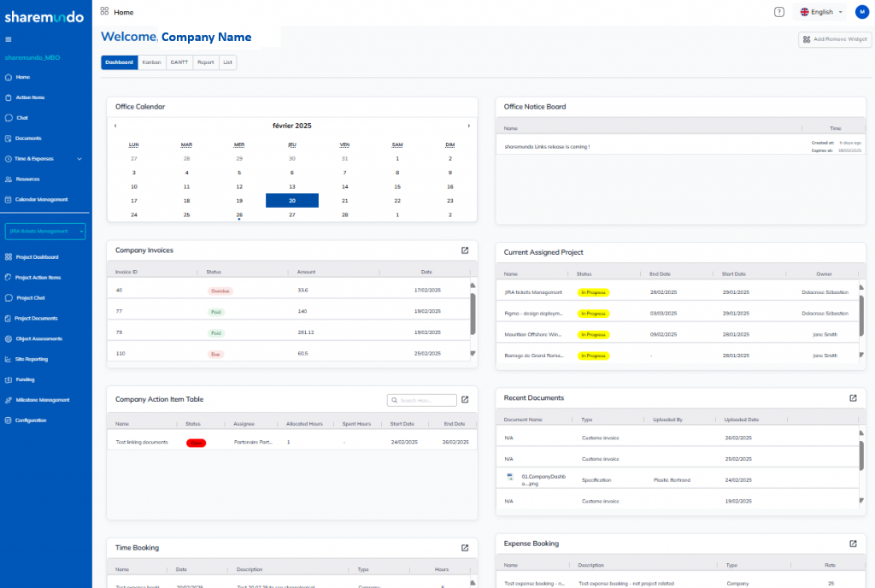Image resolution: width=875 pixels, height=588 pixels.
Task: Open Company Invoices in expanded view
Action: [x=465, y=250]
